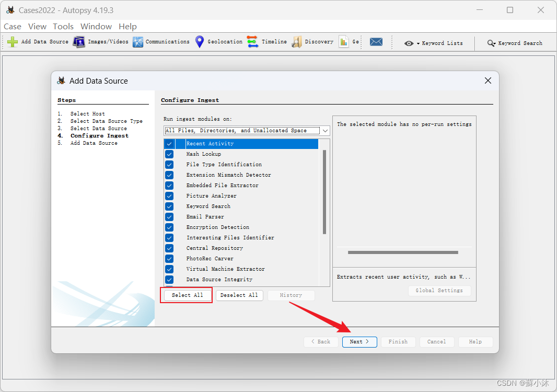Open the Window menu
This screenshot has height=392, width=557.
coord(96,26)
